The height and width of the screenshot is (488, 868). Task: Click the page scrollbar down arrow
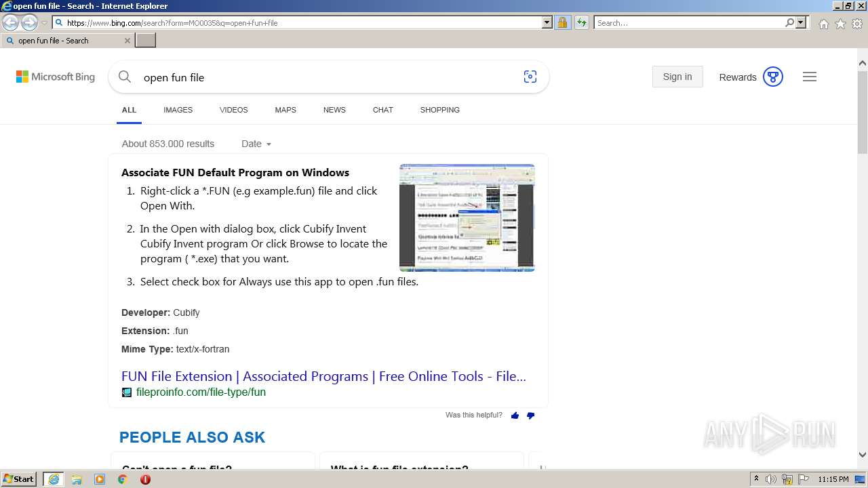(x=863, y=455)
